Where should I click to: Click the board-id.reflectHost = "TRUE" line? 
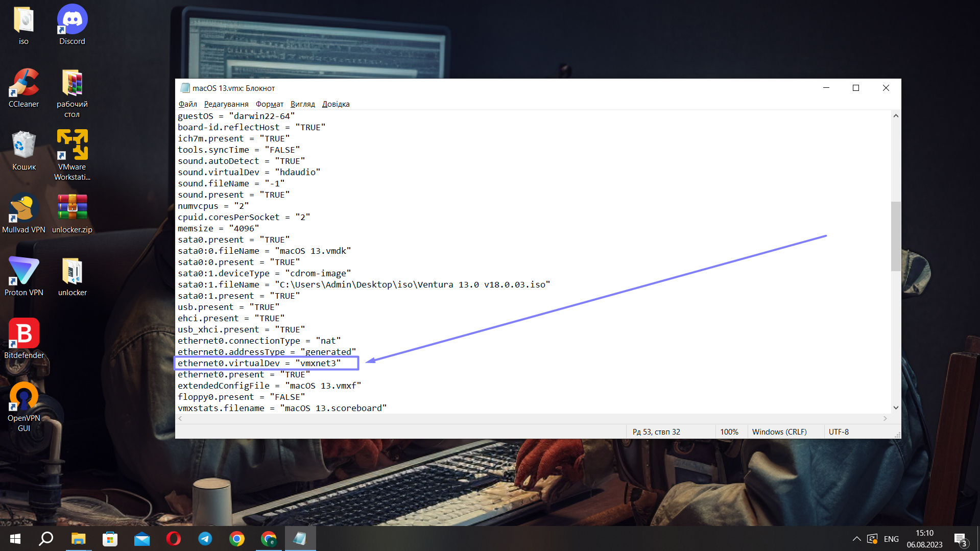point(251,127)
